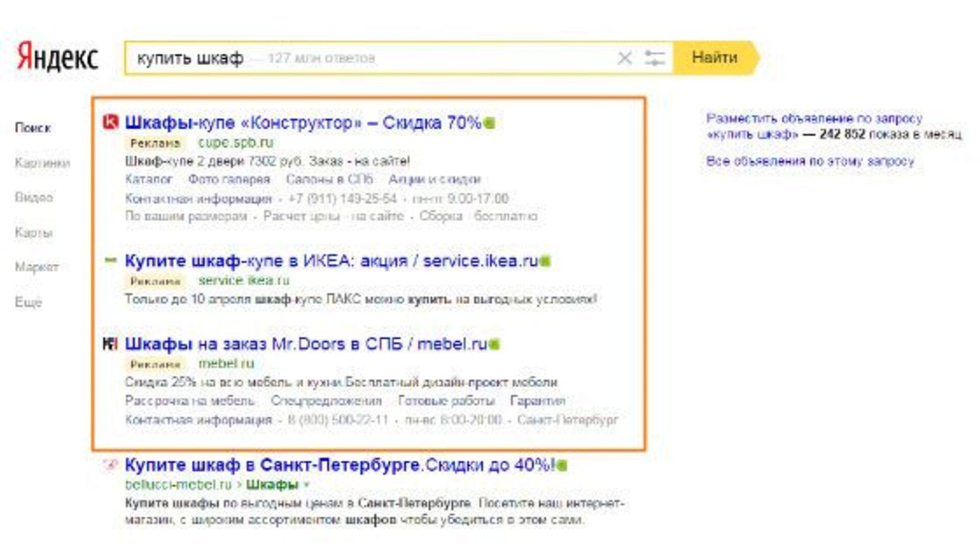This screenshot has height=551, width=980.
Task: Switch to the Карты tab
Action: [x=34, y=233]
